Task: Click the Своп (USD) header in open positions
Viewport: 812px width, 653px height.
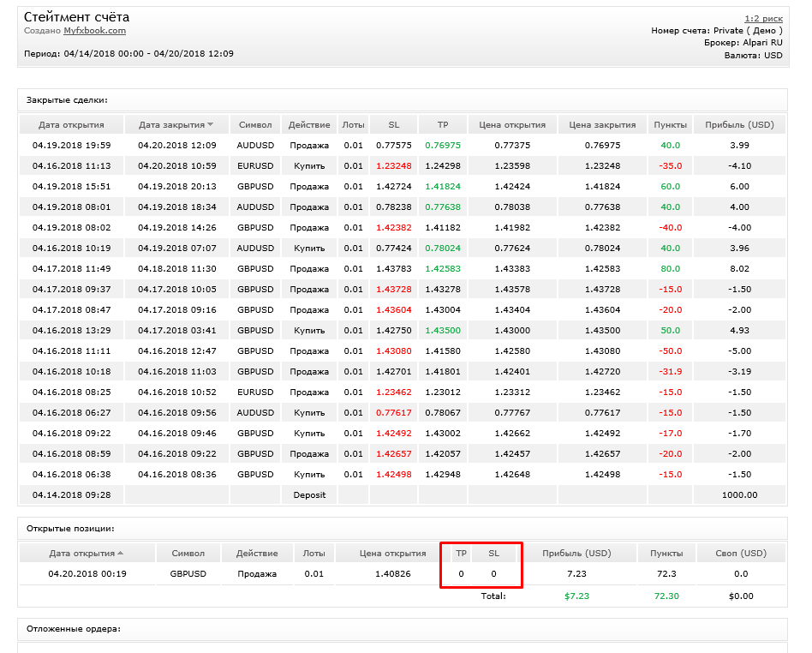Action: point(741,553)
